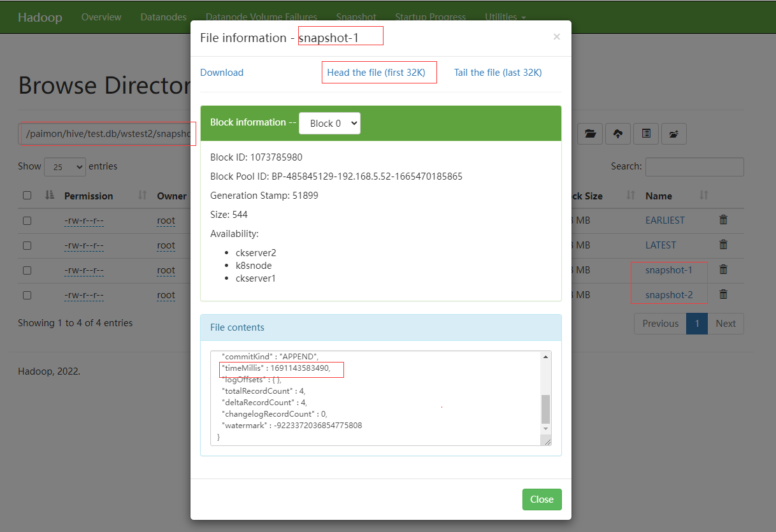Click Head the file (first 32K)
The image size is (776, 532).
coord(376,73)
